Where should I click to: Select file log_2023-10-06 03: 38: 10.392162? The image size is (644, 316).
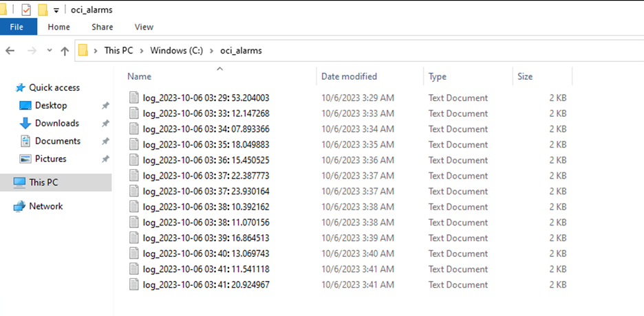point(206,207)
